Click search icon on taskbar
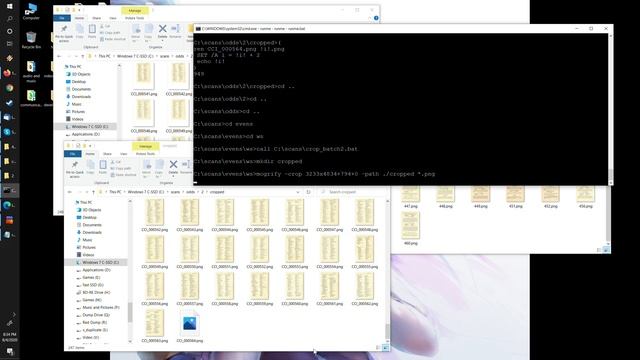 pos(9,18)
